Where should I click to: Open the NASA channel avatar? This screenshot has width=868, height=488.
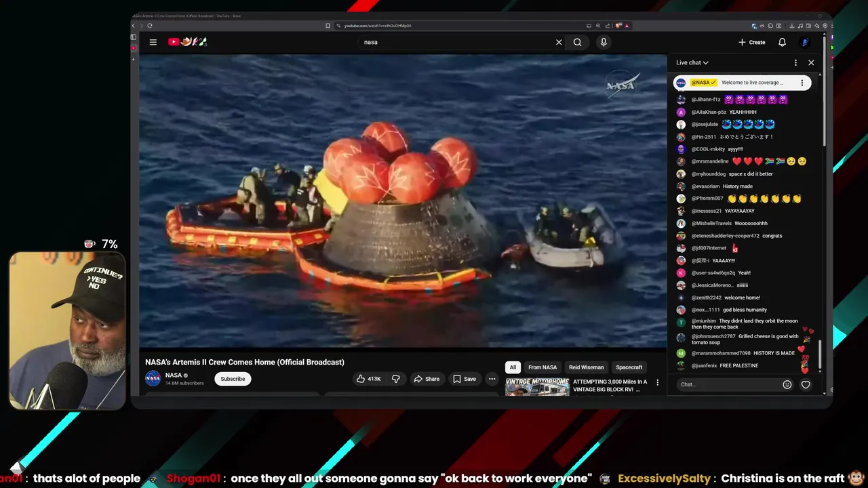153,378
